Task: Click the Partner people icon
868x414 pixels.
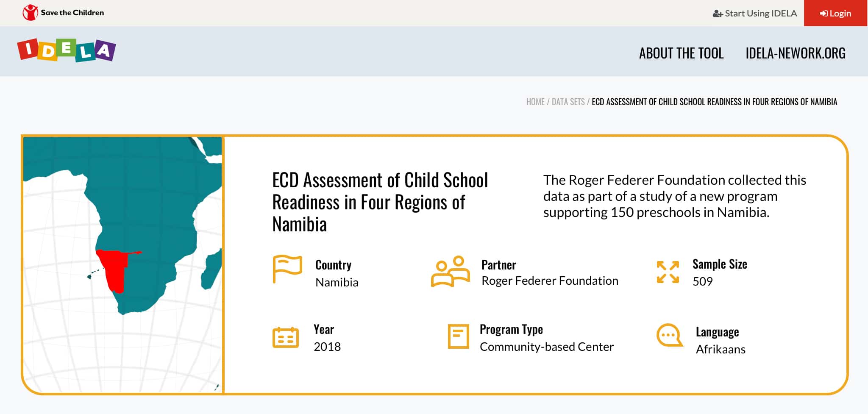Action: (x=451, y=271)
